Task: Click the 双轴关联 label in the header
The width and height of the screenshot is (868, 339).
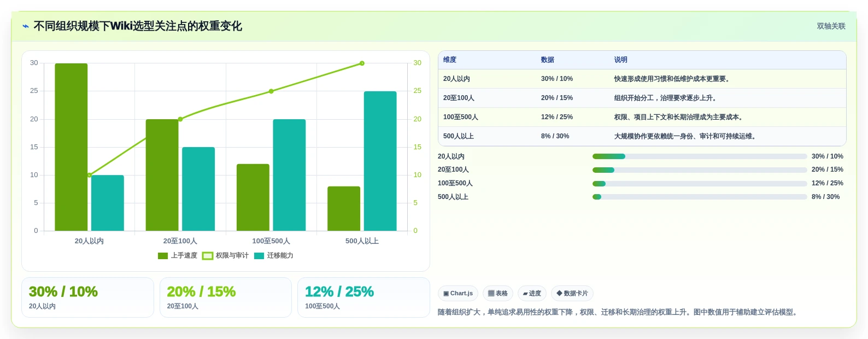Action: tap(831, 26)
